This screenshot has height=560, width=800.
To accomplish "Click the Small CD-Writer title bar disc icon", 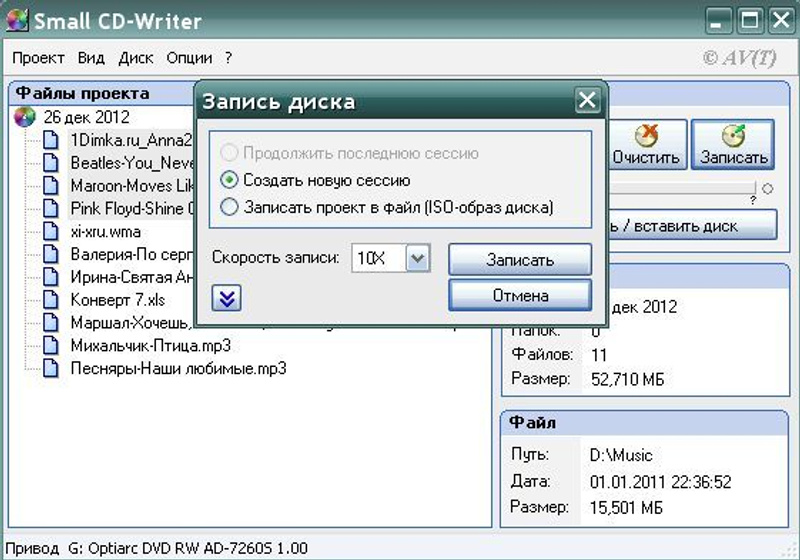I will click(x=17, y=20).
